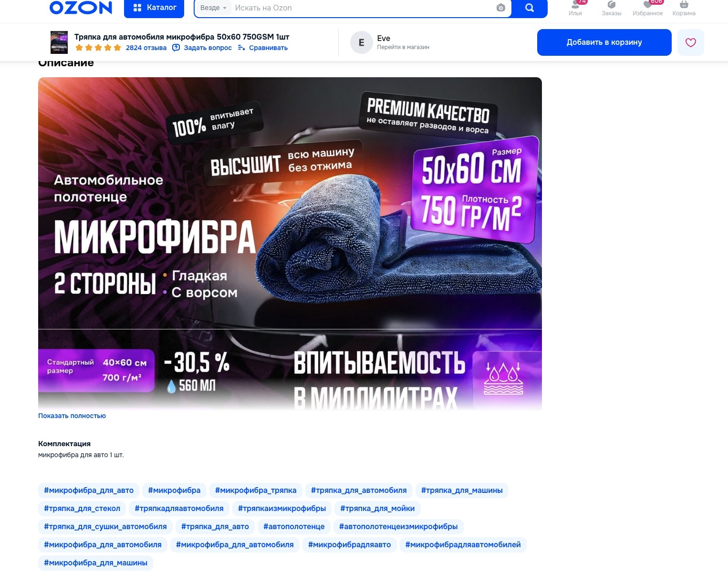Click the OZON logo
The image size is (728, 583).
point(81,8)
